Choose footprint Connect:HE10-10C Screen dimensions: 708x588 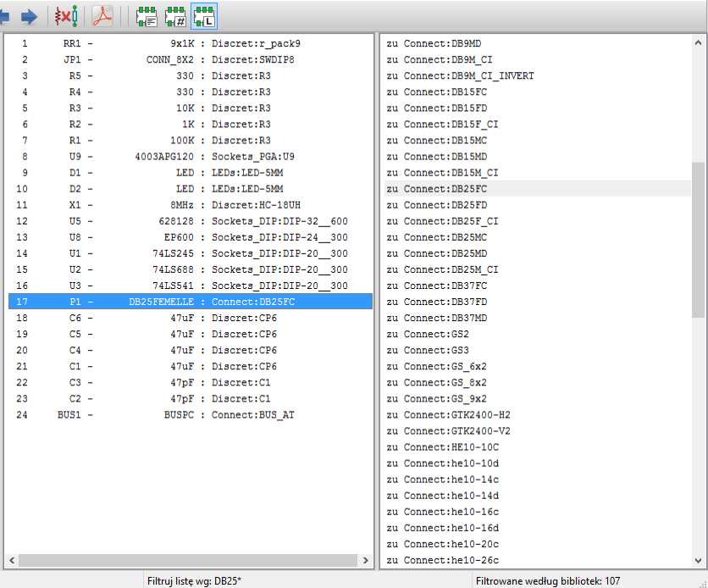(537, 447)
